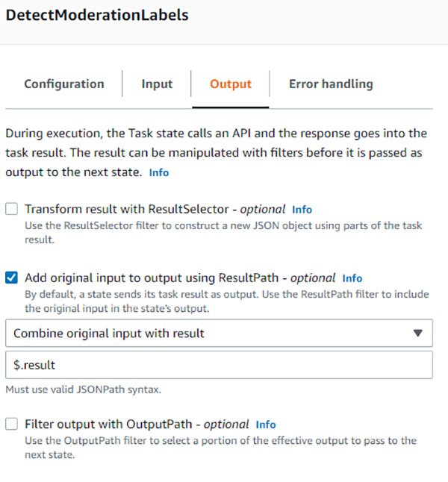Click the Filter output with OutputPath label
448x482 pixels.
[x=137, y=424]
